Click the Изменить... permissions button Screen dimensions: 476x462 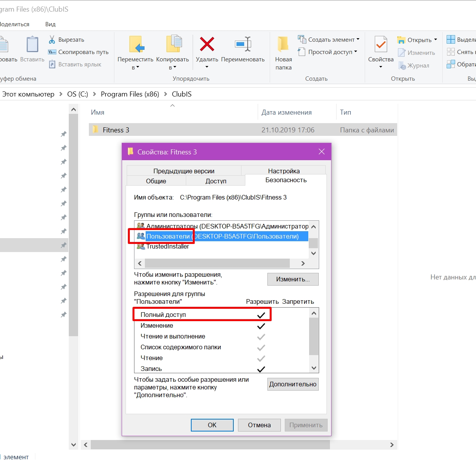[x=293, y=279]
